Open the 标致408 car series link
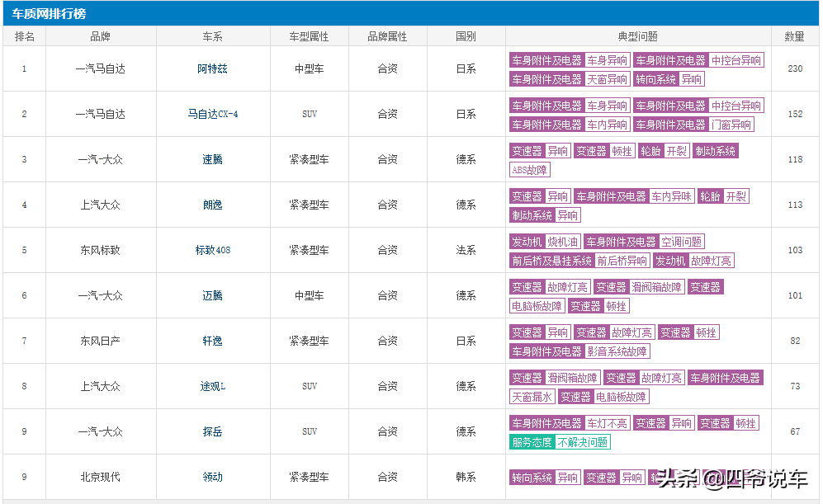Viewport: 823px width, 504px height. click(x=213, y=250)
